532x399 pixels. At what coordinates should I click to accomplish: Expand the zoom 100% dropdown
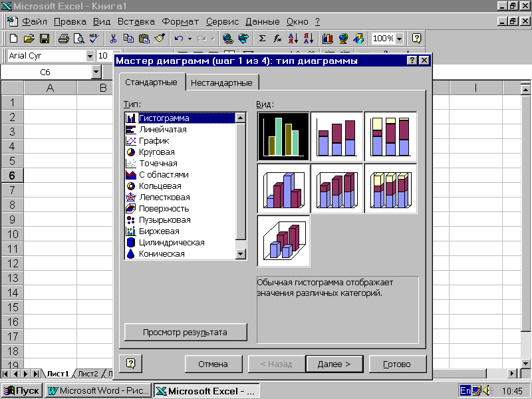point(400,39)
